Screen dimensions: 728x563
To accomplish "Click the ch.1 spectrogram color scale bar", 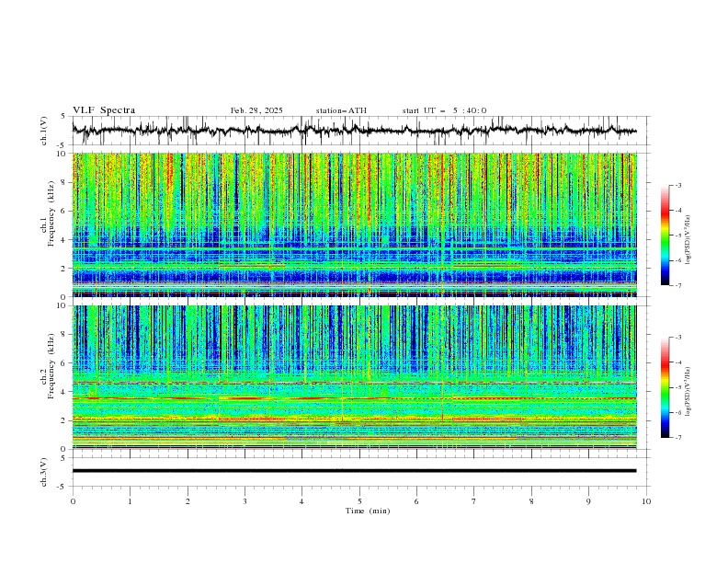I will click(665, 236).
